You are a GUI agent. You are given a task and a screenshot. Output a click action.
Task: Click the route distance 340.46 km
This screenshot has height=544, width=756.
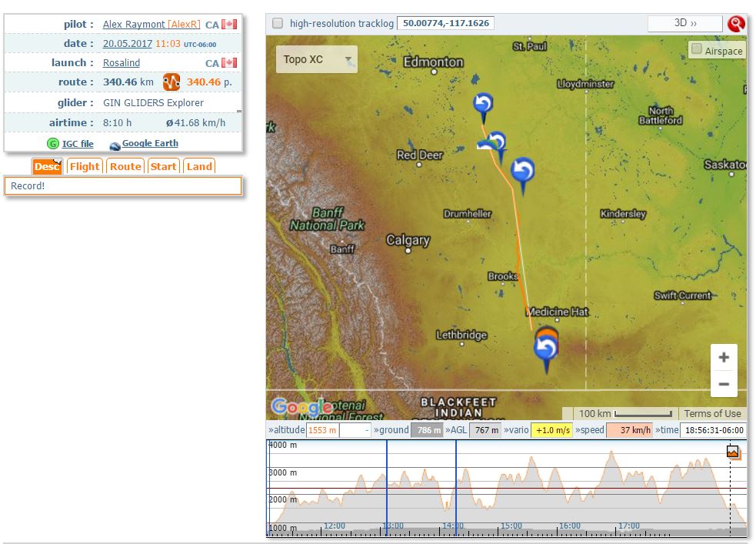(x=128, y=82)
